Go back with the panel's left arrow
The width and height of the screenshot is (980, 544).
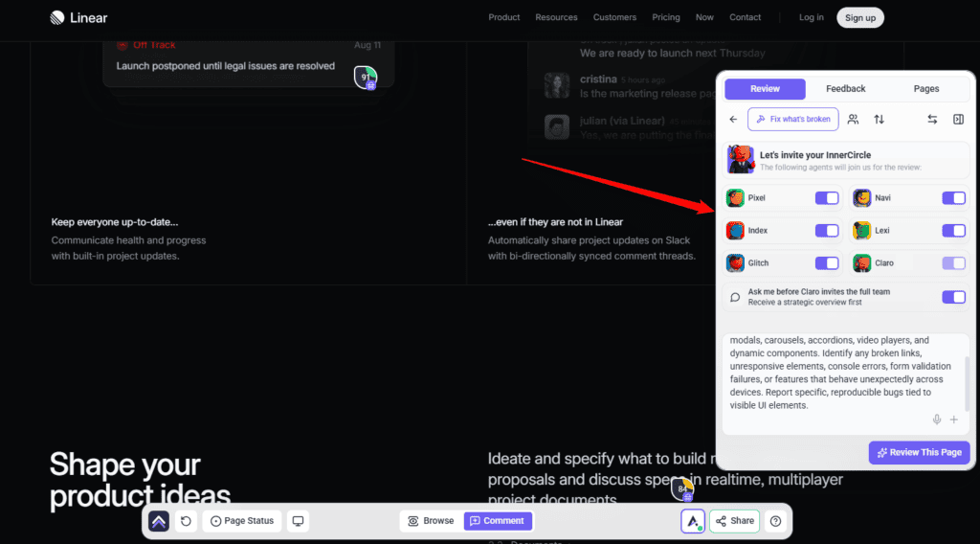(x=733, y=120)
